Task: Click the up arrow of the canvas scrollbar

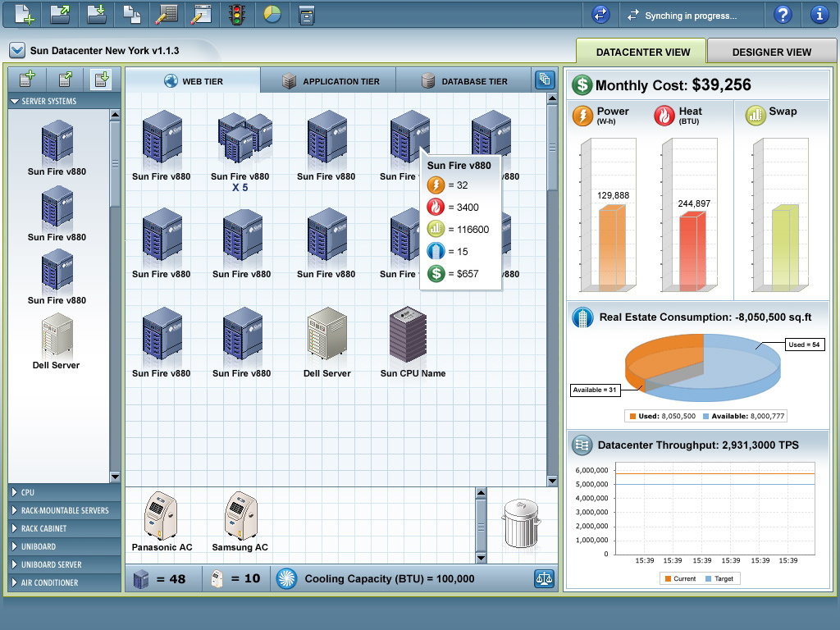Action: point(552,98)
